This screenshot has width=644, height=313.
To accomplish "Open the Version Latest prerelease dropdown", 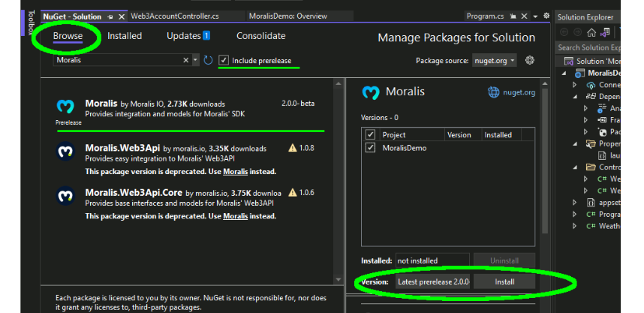I will click(433, 281).
